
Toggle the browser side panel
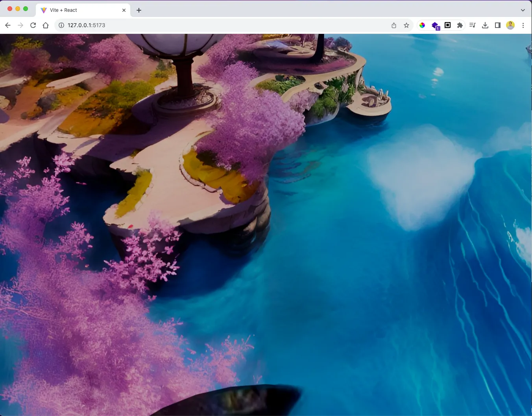pyautogui.click(x=498, y=25)
